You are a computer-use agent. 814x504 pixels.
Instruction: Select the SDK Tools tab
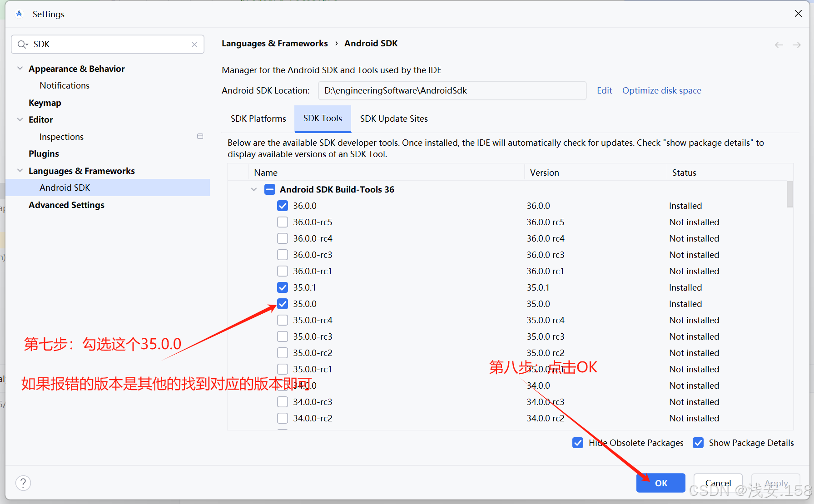(323, 119)
